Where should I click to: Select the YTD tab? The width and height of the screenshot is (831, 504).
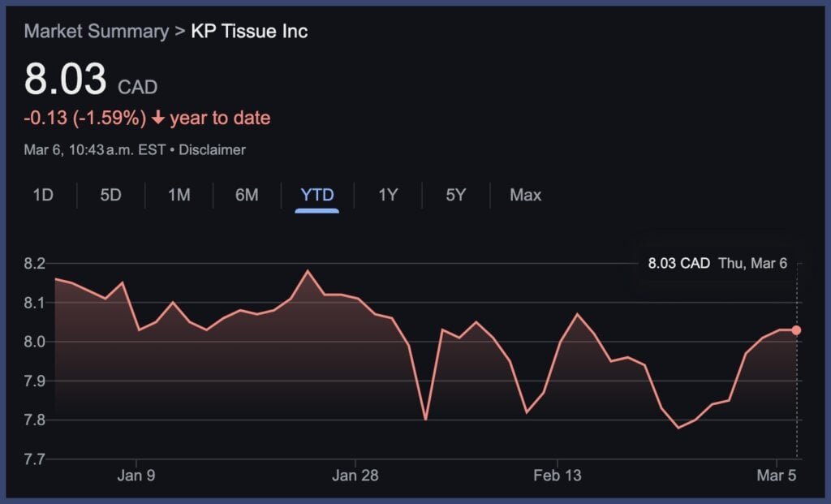point(316,195)
